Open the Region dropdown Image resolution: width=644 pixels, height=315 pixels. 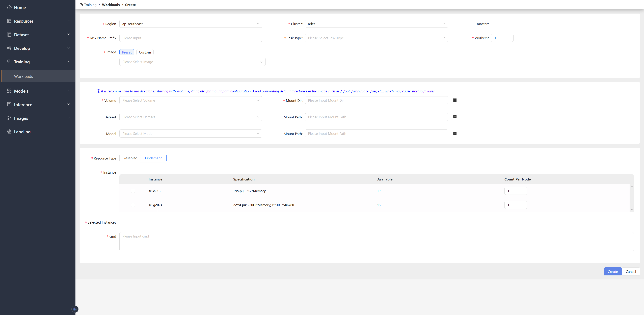(x=191, y=24)
